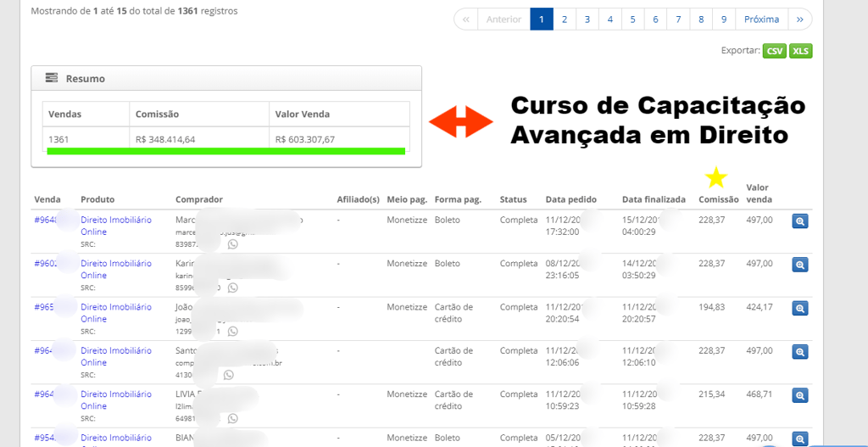The height and width of the screenshot is (447, 868).
Task: Select the R$ 603.307,67 sales value total
Action: pyautogui.click(x=305, y=140)
